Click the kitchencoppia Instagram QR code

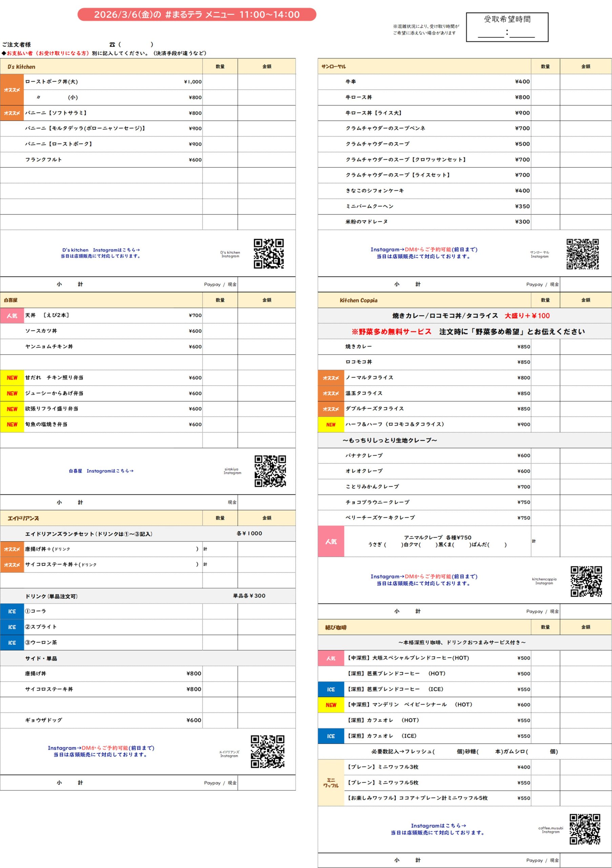click(x=586, y=581)
